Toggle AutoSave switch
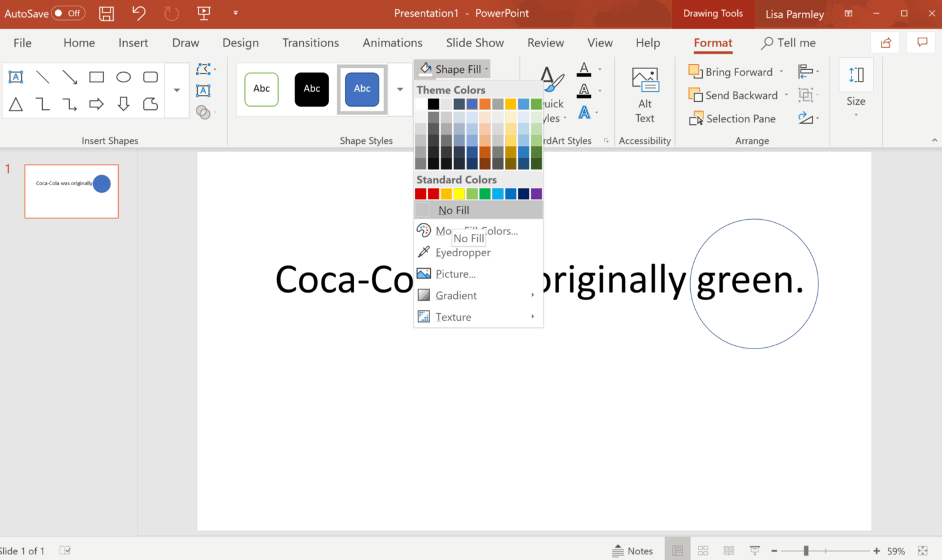Screen dimensions: 942x560 (68, 13)
